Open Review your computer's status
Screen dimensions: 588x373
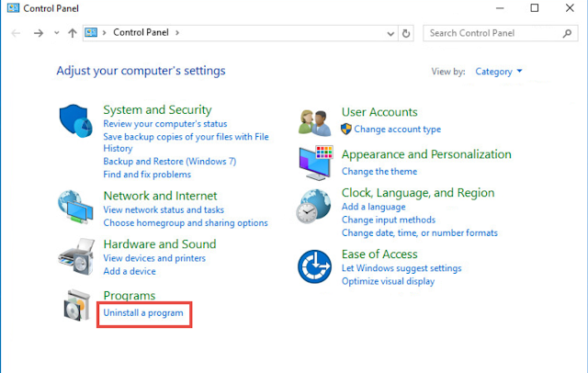point(165,124)
